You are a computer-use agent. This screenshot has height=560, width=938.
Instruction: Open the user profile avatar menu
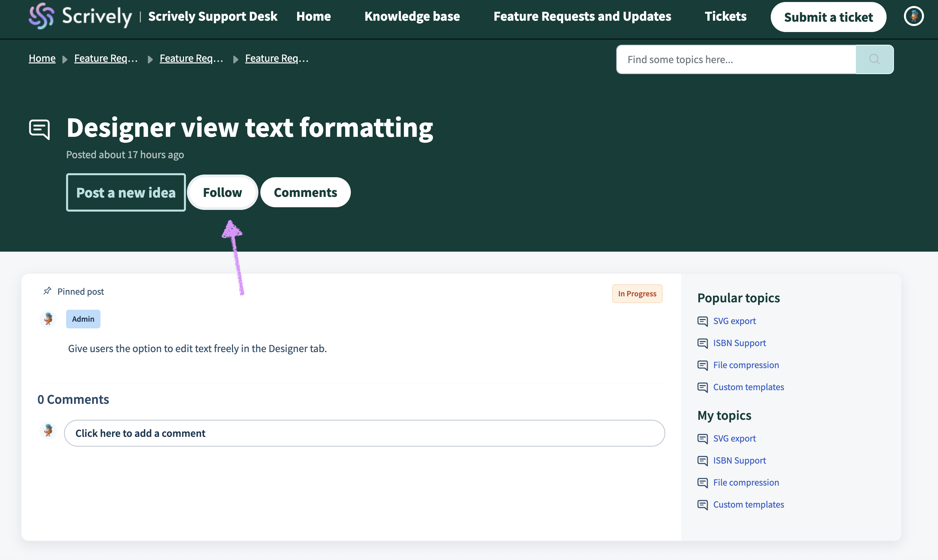coord(913,16)
